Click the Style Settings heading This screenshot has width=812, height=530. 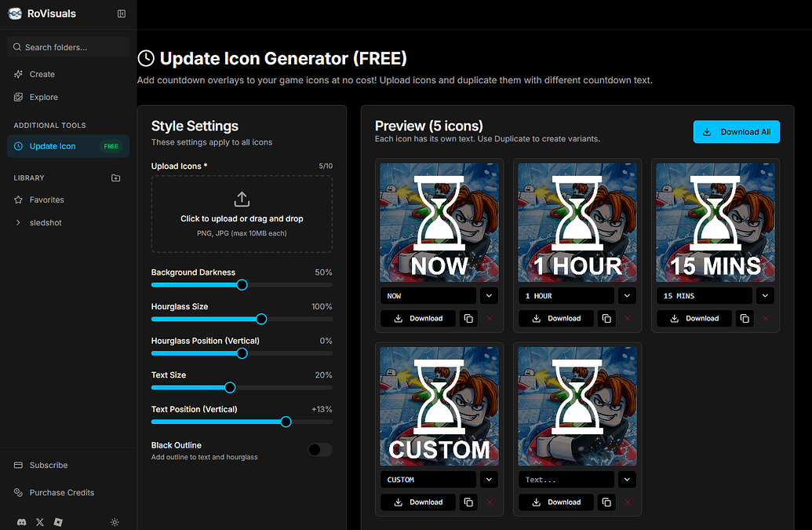click(x=195, y=126)
